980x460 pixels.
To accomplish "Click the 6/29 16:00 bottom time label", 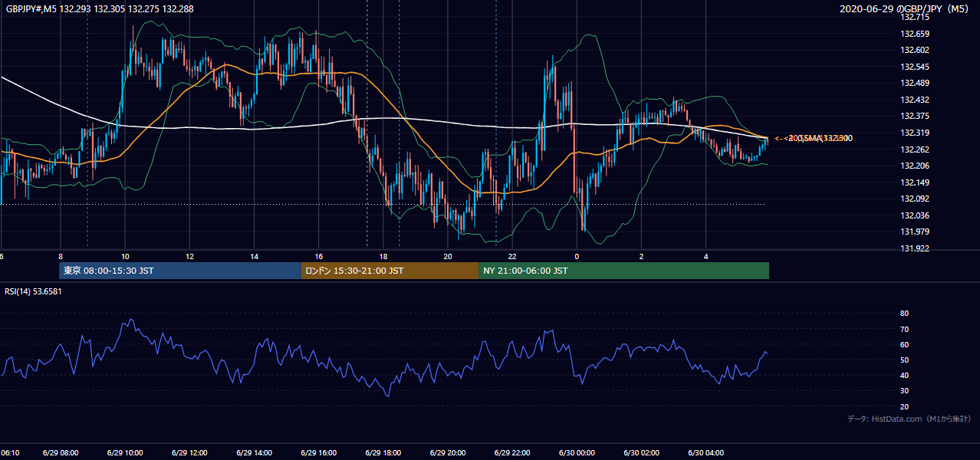I will 318,453.
